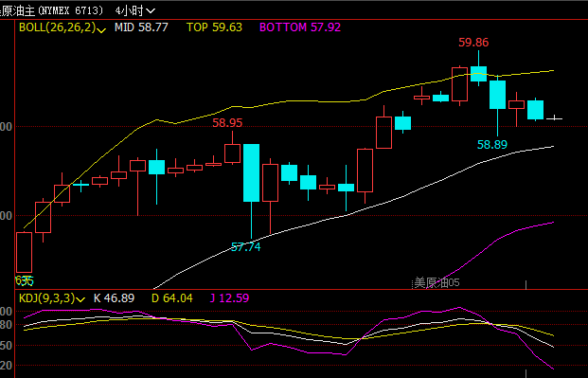Expand the BOLL(26,26,2) indicator chevron
Screen dimensions: 588x378
(101, 30)
